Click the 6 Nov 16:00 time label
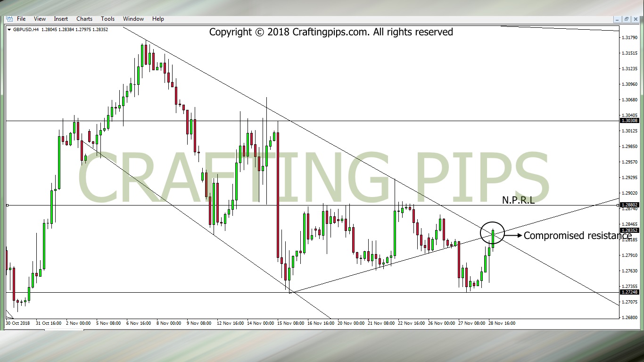 pos(139,323)
